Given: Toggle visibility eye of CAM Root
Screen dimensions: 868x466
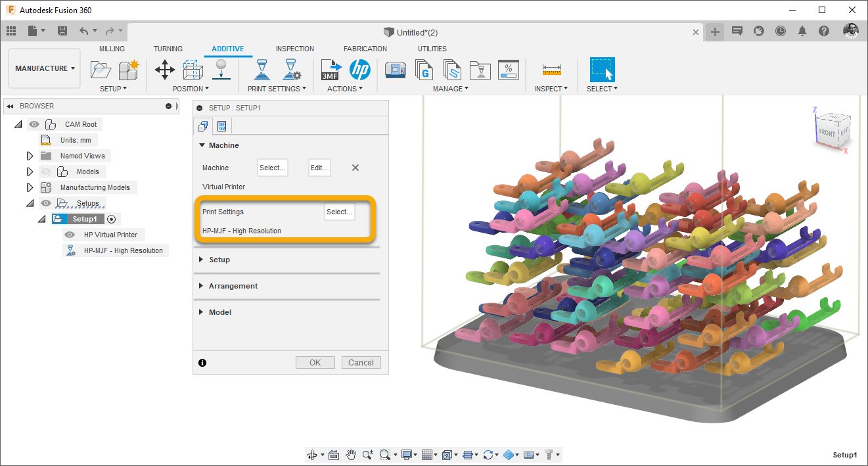Looking at the screenshot, I should click(34, 124).
